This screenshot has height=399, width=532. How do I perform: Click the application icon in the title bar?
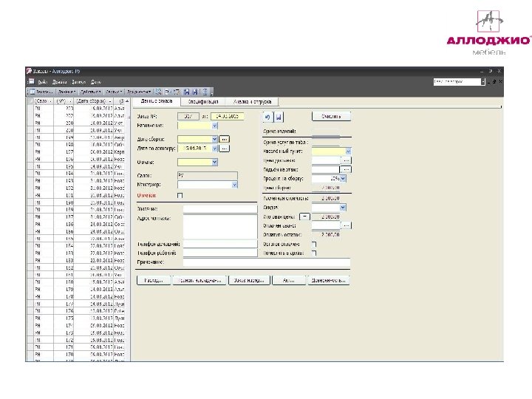pos(29,71)
